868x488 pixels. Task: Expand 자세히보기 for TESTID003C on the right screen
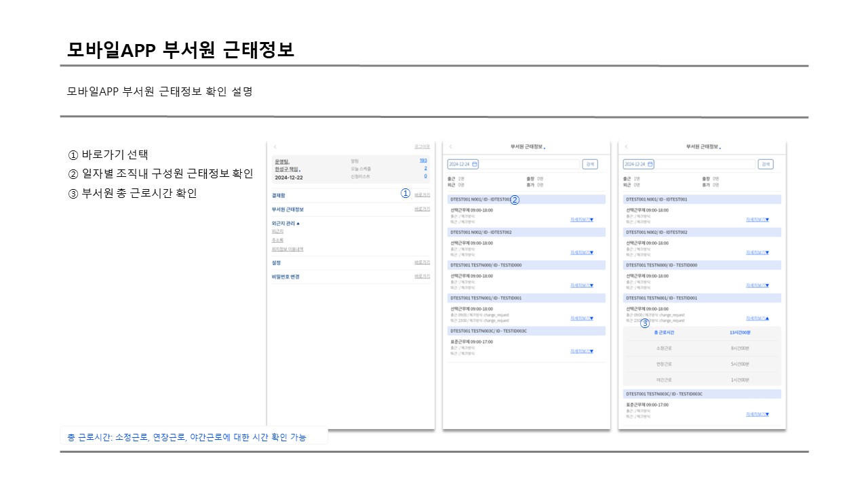point(757,414)
